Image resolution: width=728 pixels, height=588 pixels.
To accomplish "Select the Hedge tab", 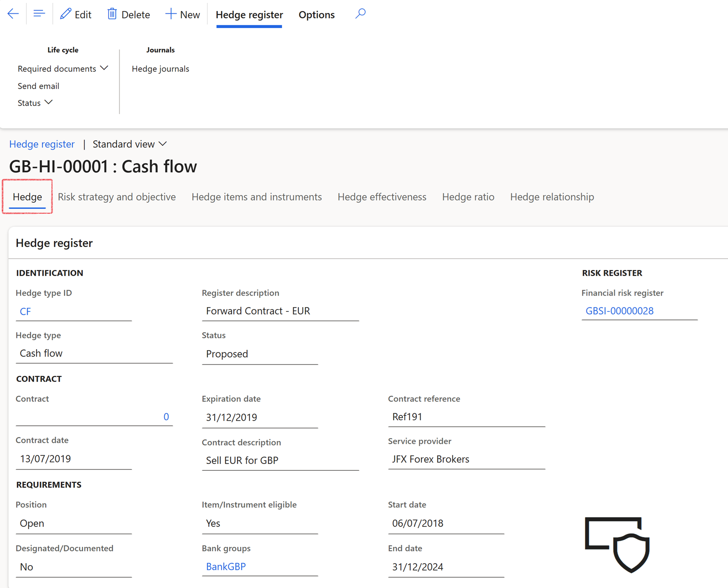I will click(x=27, y=197).
